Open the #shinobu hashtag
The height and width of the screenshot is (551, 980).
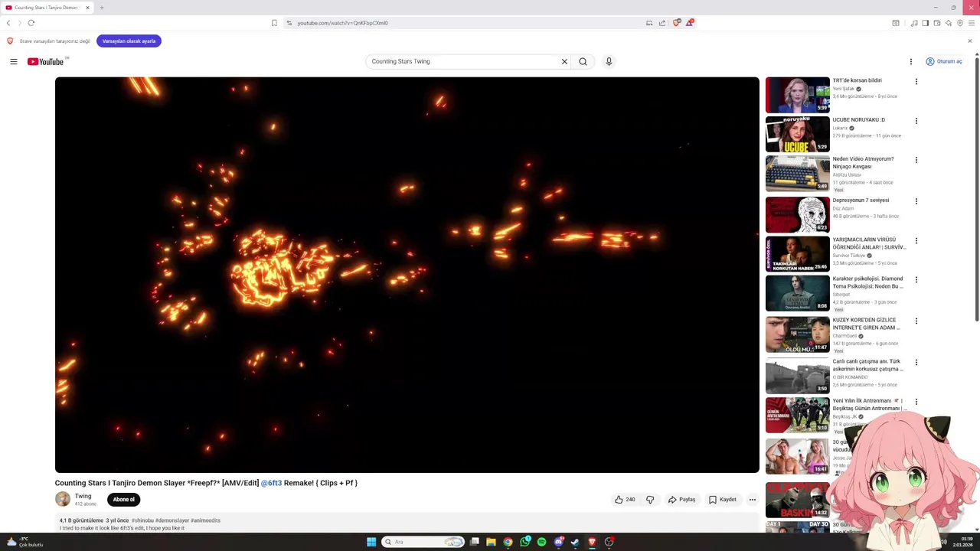[142, 520]
